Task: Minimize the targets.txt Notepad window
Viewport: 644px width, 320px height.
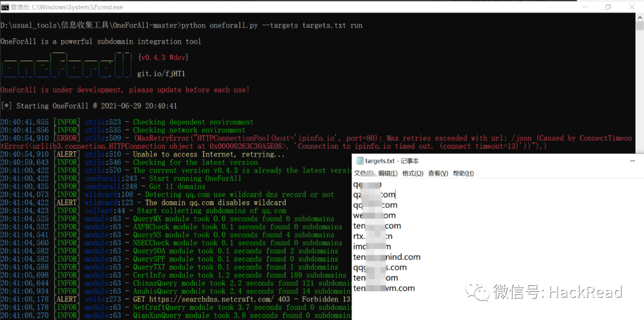Action: click(x=633, y=161)
